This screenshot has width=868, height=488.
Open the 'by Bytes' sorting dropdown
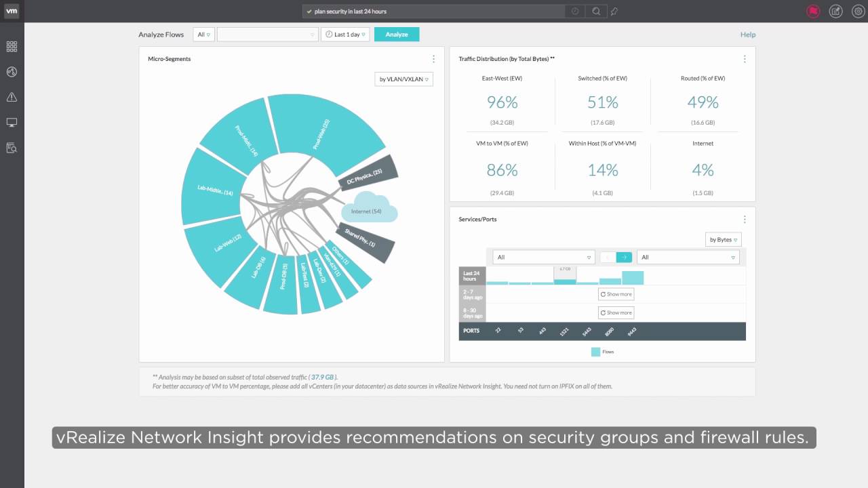click(x=723, y=239)
